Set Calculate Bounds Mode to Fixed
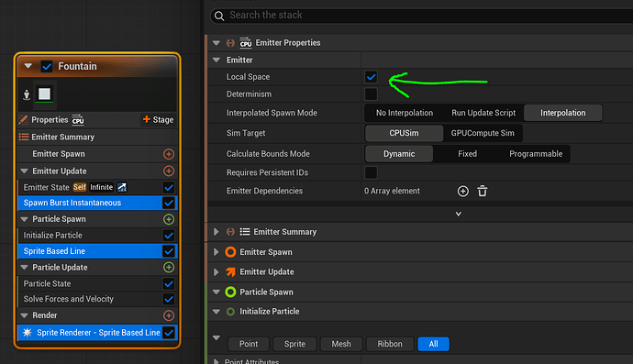Screen dimensions: 633x364 467,154
